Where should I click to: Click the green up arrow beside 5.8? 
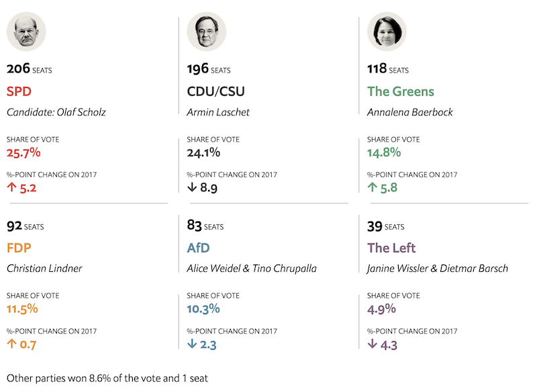click(x=372, y=188)
